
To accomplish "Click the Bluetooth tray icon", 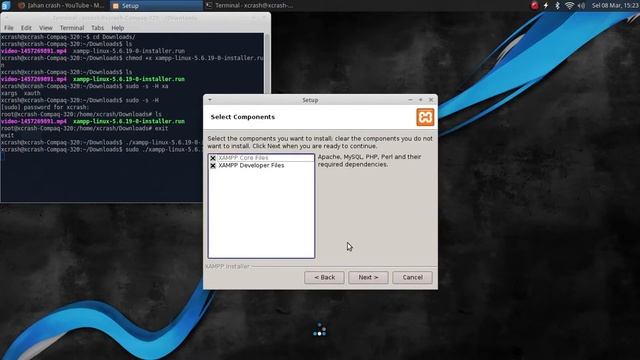I will coord(557,5).
